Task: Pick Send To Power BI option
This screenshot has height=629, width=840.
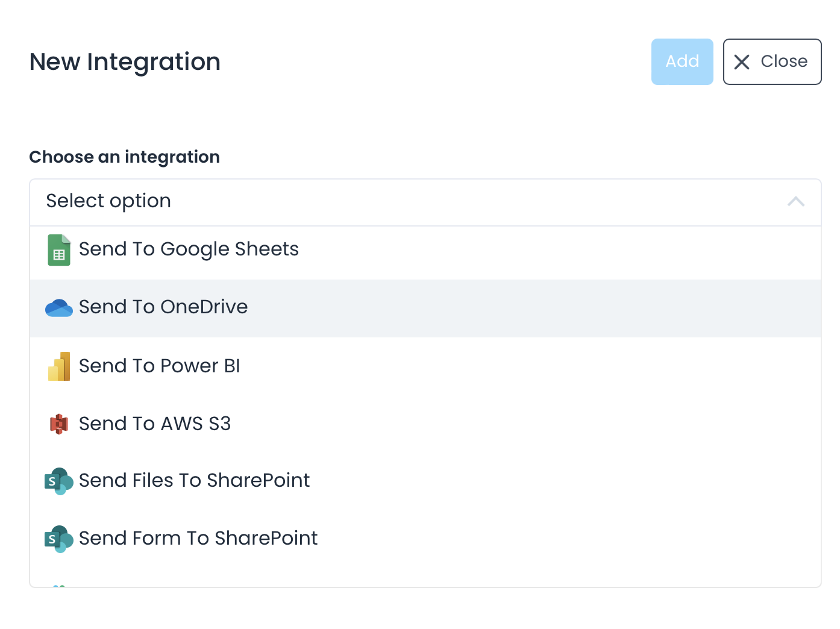Action: [160, 366]
